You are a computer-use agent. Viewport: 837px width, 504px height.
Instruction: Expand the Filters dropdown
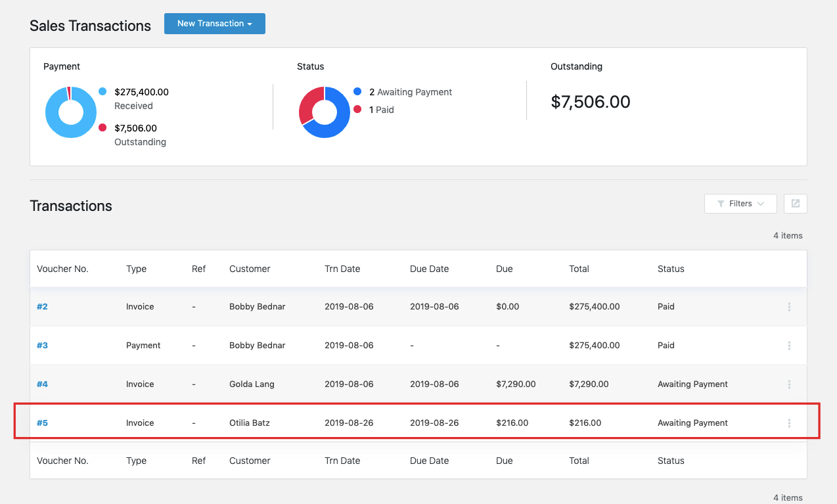[x=740, y=204]
